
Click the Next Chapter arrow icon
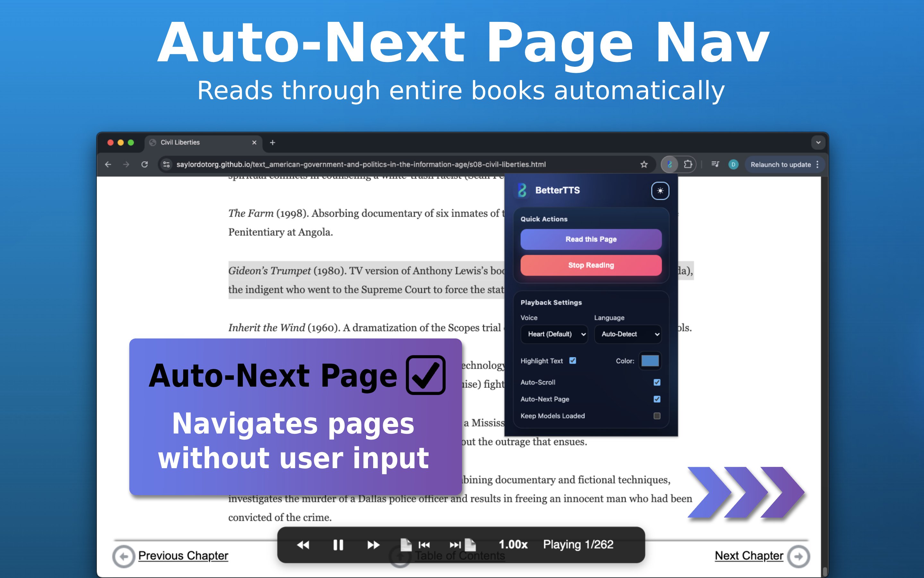pos(799,556)
